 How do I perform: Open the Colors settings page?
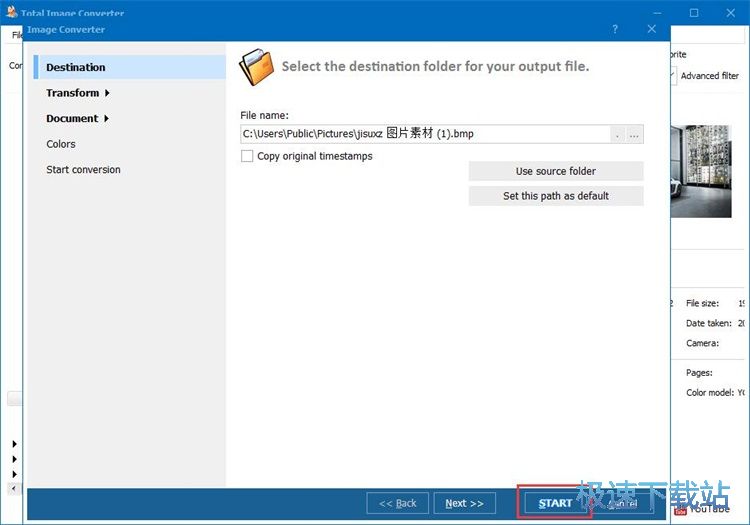61,144
